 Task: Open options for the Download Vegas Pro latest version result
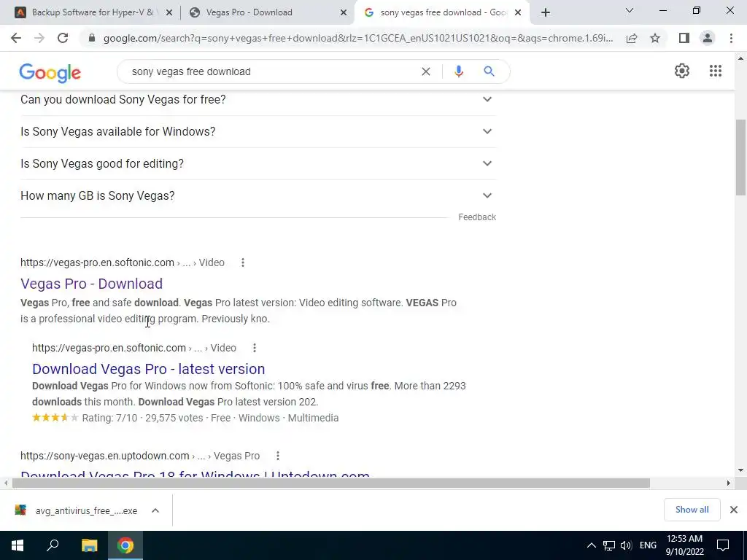[255, 348]
